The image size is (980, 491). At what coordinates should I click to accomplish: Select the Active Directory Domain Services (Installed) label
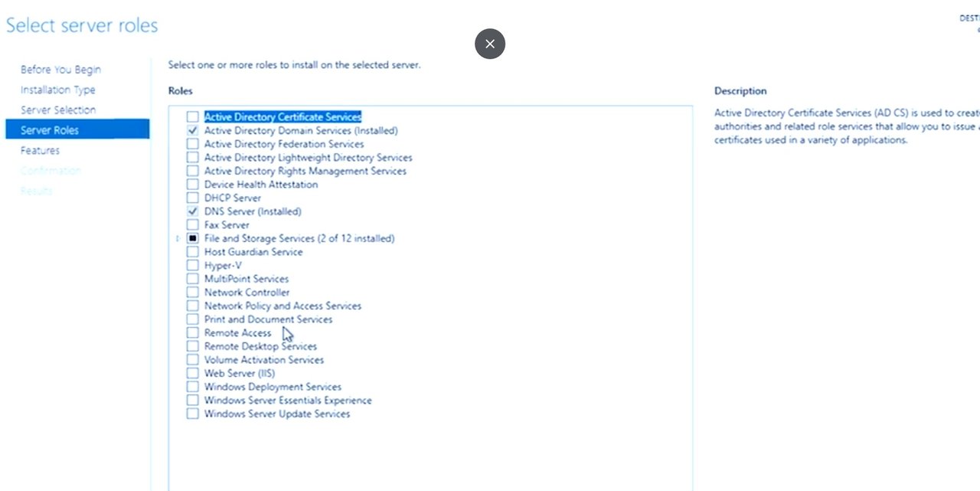click(301, 131)
